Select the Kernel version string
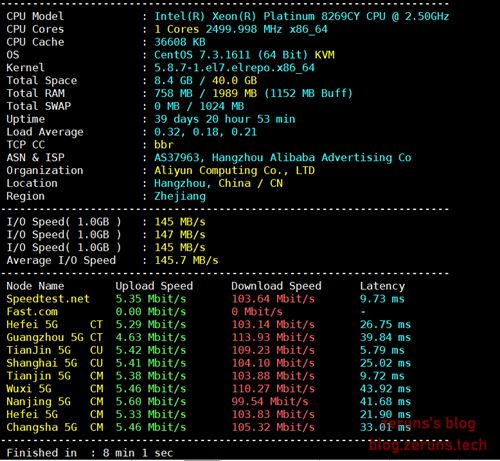Image resolution: width=500 pixels, height=461 pixels. [x=234, y=68]
